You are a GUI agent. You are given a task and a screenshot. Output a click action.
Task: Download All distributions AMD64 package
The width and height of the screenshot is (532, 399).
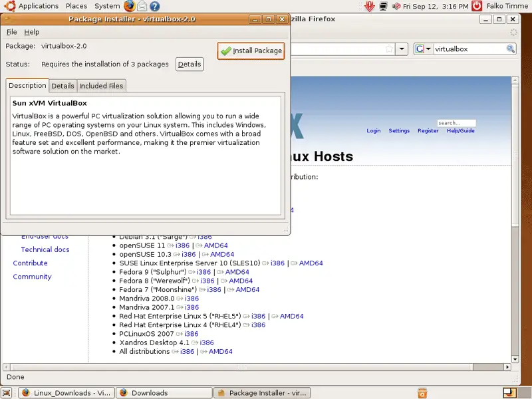click(x=221, y=352)
